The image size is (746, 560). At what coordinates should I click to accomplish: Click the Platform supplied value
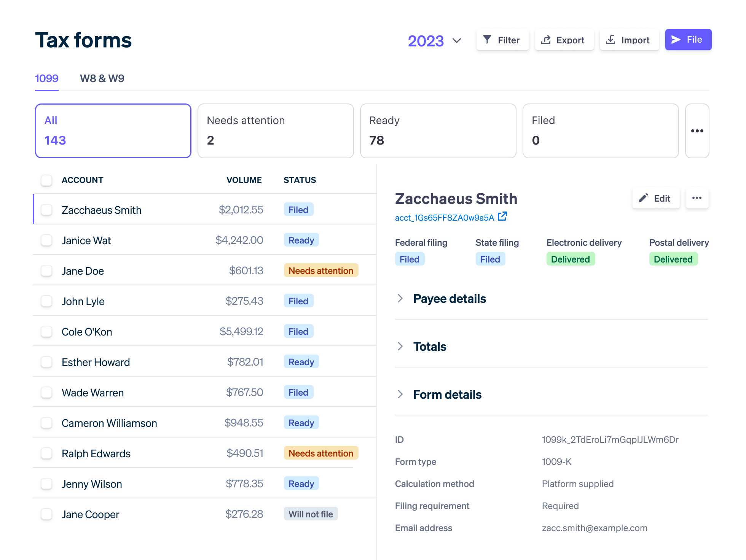click(578, 484)
